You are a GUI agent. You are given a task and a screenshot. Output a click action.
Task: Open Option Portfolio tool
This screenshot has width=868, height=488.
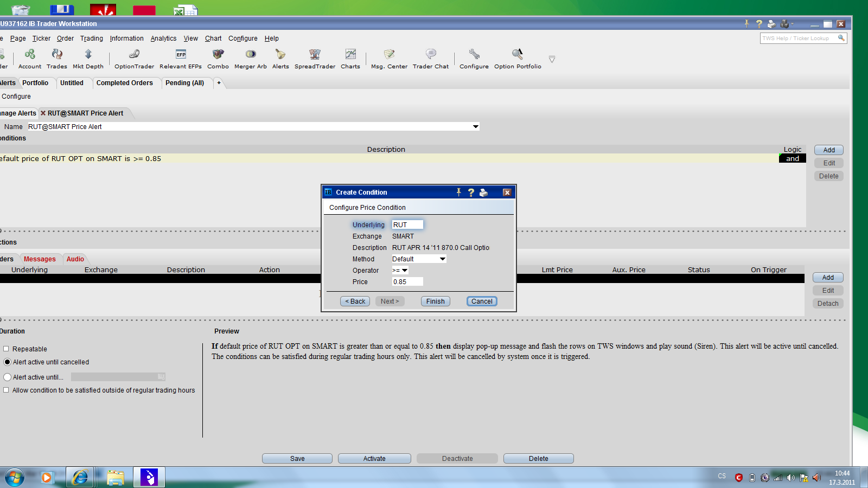518,59
